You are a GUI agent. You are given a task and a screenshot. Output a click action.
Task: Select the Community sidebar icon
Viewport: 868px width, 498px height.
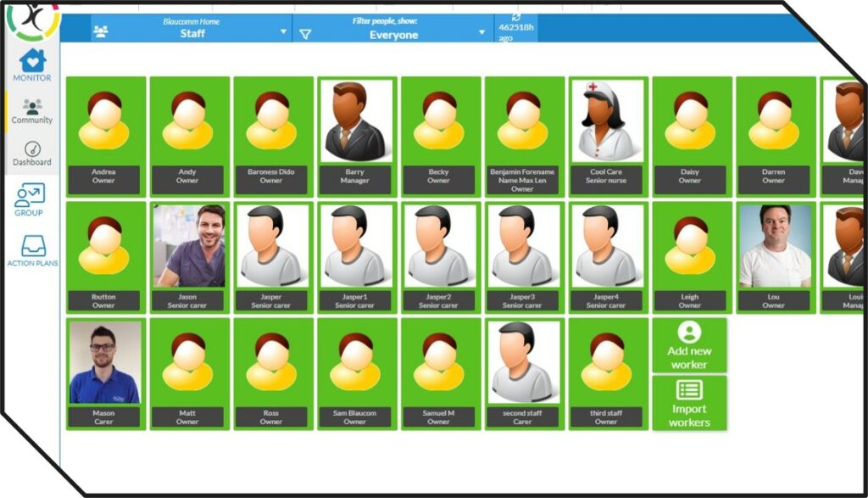click(31, 108)
